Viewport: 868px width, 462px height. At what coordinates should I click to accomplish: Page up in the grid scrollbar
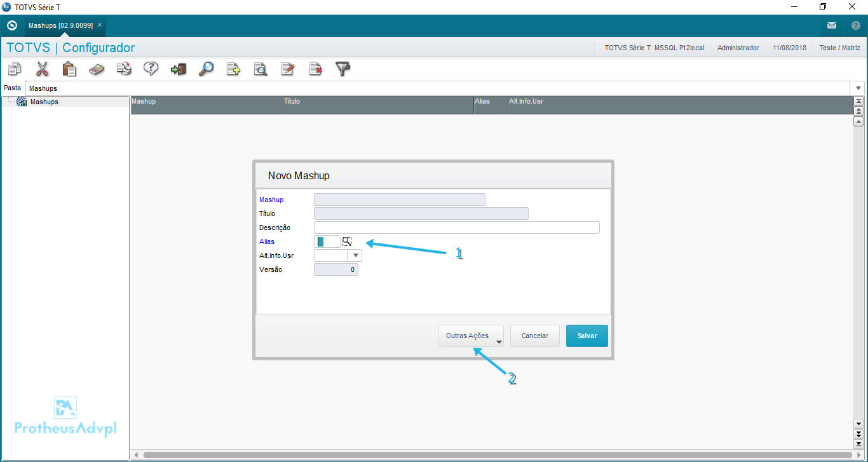pyautogui.click(x=858, y=111)
